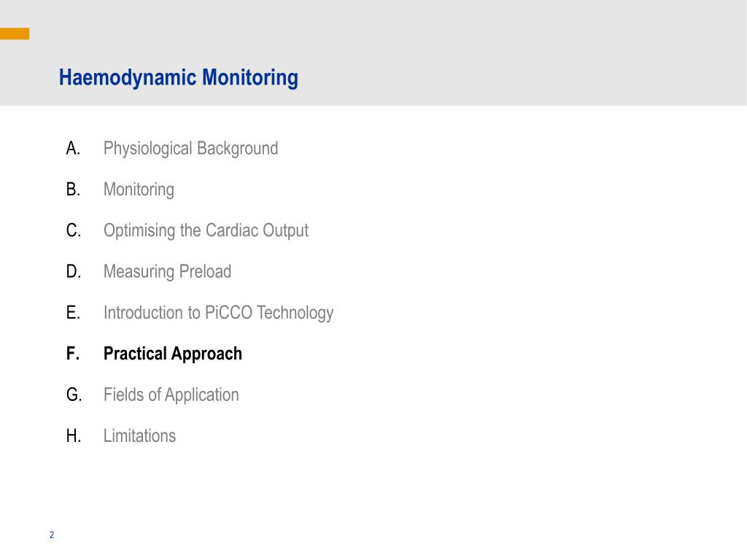Click the letter A list marker
This screenshot has height=560, width=747.
point(73,149)
